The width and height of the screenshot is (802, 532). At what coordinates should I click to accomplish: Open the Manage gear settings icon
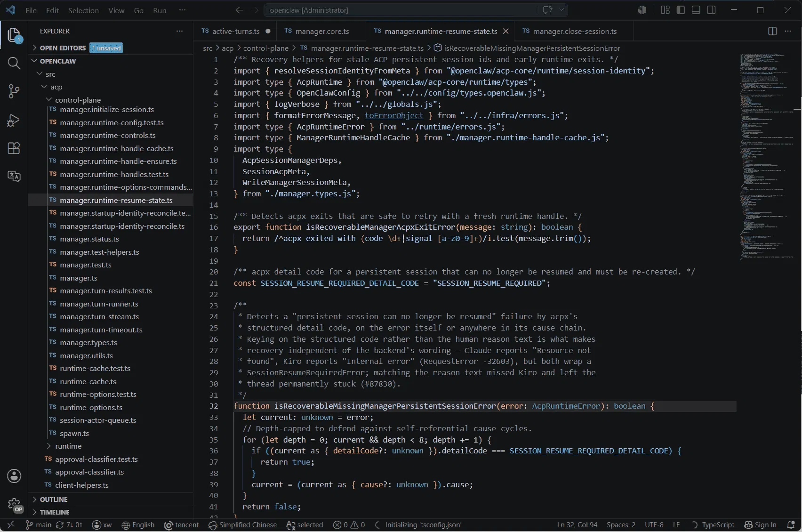tap(14, 505)
